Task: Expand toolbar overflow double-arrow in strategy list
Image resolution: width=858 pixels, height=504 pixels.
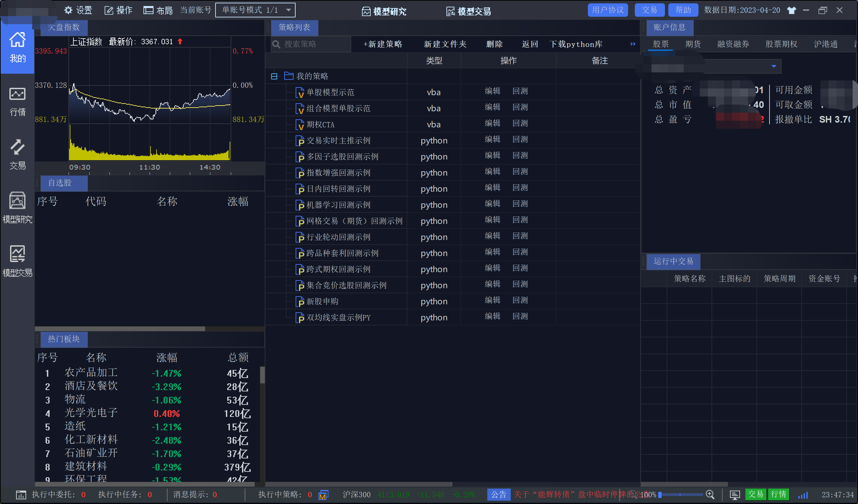Action: [x=632, y=44]
